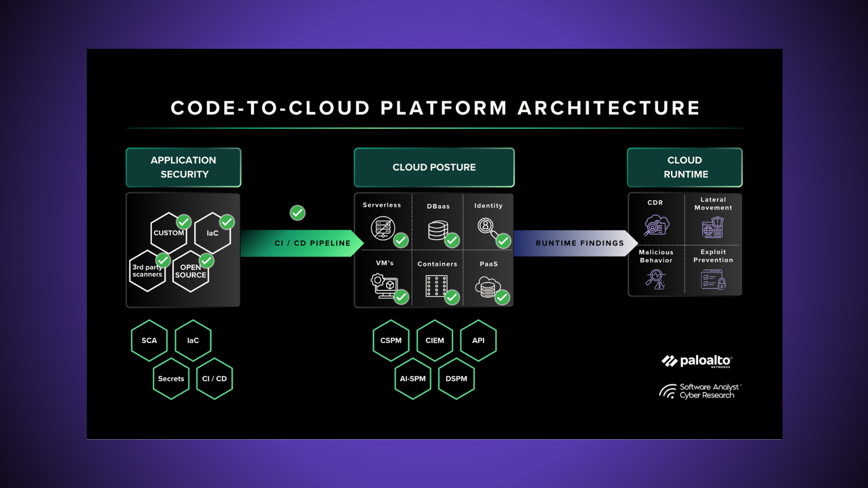Click the Malicious Behavior magnifier icon
This screenshot has height=488, width=868.
656,279
